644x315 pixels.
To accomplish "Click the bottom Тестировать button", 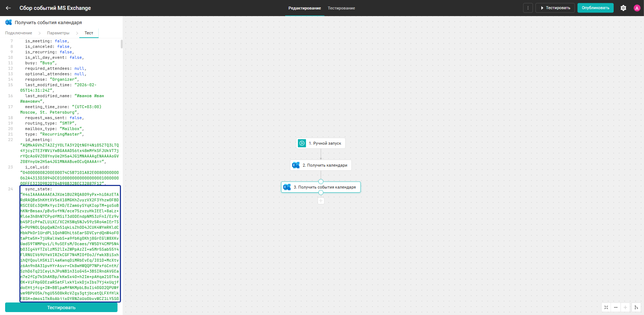I will point(61,307).
